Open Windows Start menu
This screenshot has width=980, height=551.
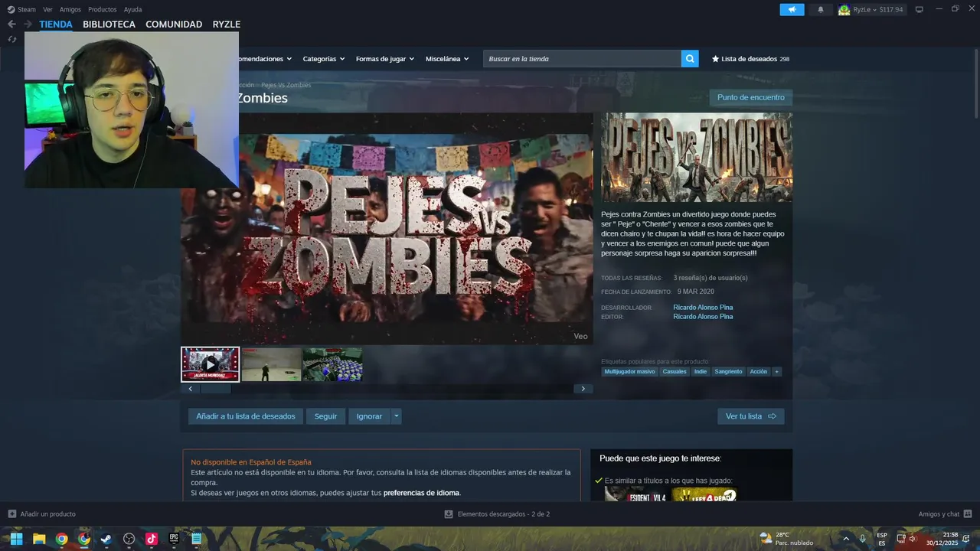pos(16,539)
